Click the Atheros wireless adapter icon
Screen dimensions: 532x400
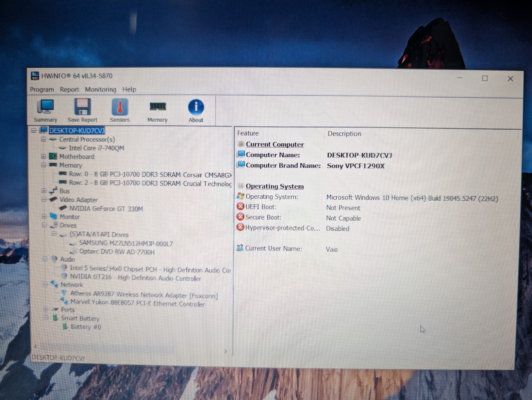(64, 293)
